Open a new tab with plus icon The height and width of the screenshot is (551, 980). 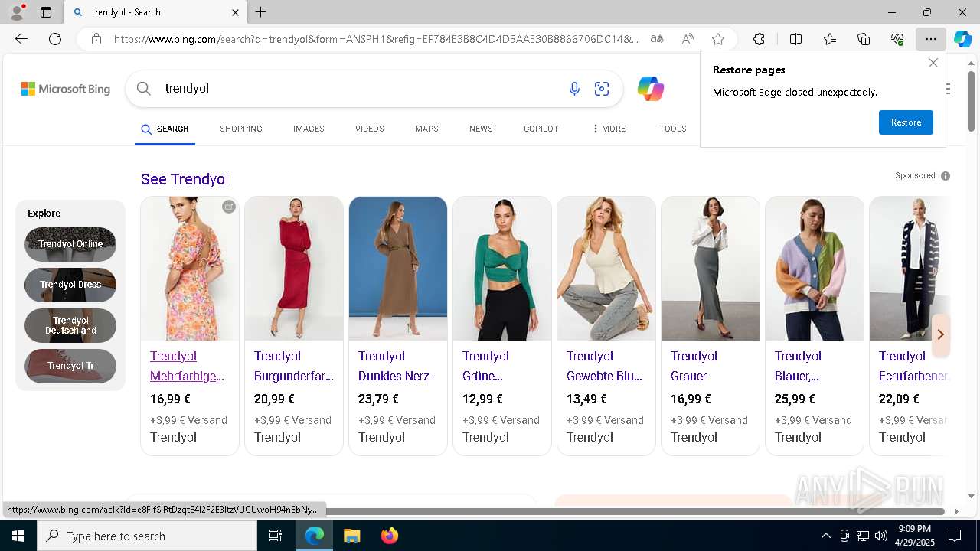click(261, 12)
